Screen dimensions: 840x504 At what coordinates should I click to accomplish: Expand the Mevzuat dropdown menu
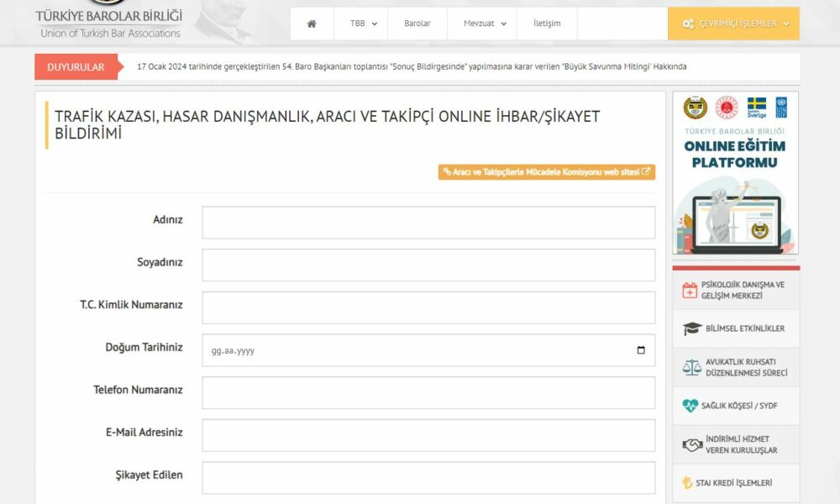(485, 24)
